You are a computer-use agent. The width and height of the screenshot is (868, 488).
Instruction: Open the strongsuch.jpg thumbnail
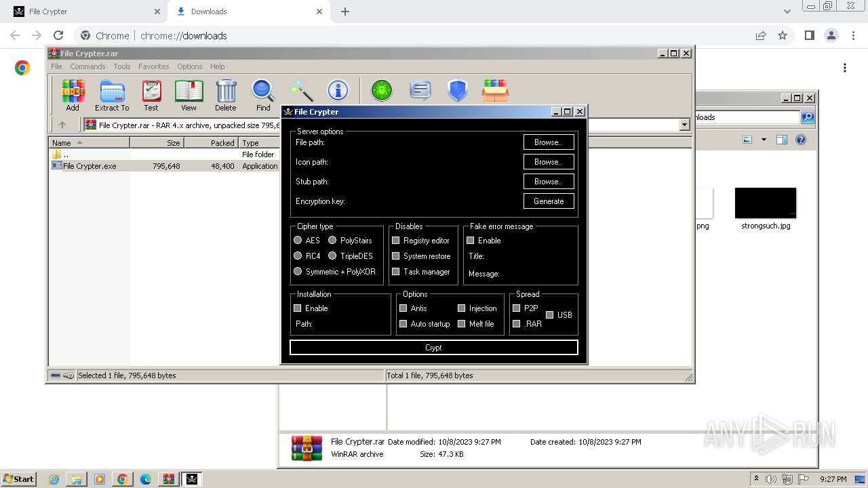pyautogui.click(x=766, y=204)
